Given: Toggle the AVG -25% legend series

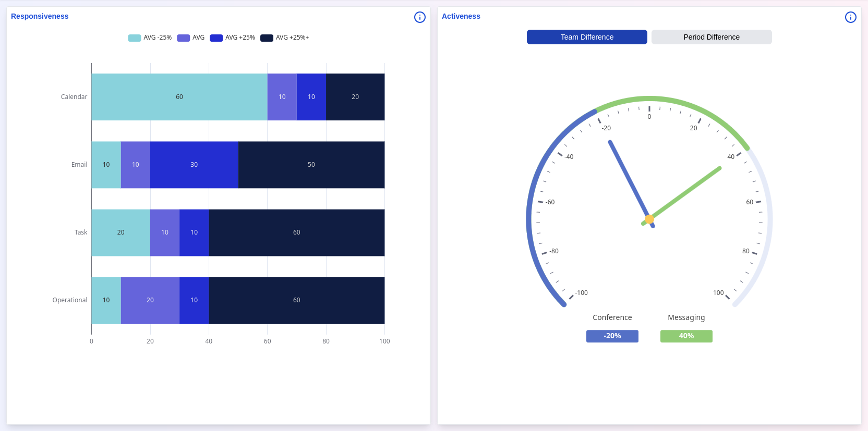Looking at the screenshot, I should (150, 38).
